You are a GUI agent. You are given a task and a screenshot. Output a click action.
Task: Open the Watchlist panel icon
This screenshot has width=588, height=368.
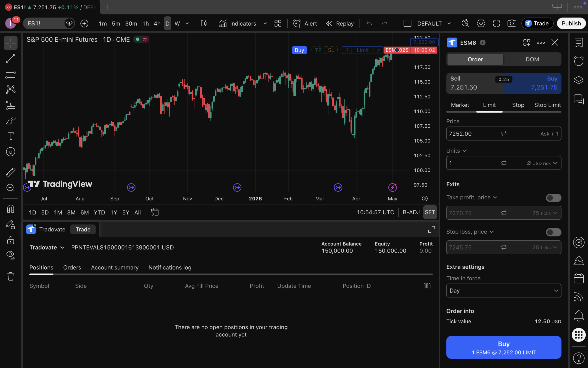coord(579,43)
